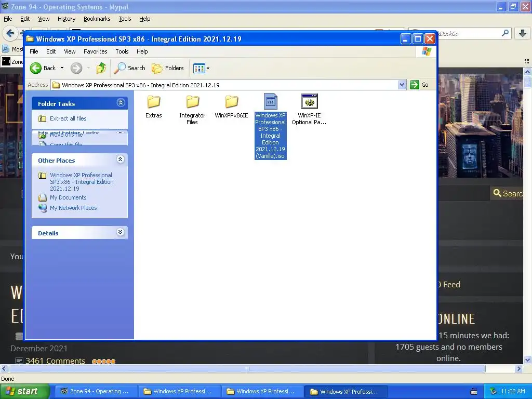The width and height of the screenshot is (532, 399).
Task: Open the Views button in toolbar
Action: [x=199, y=68]
